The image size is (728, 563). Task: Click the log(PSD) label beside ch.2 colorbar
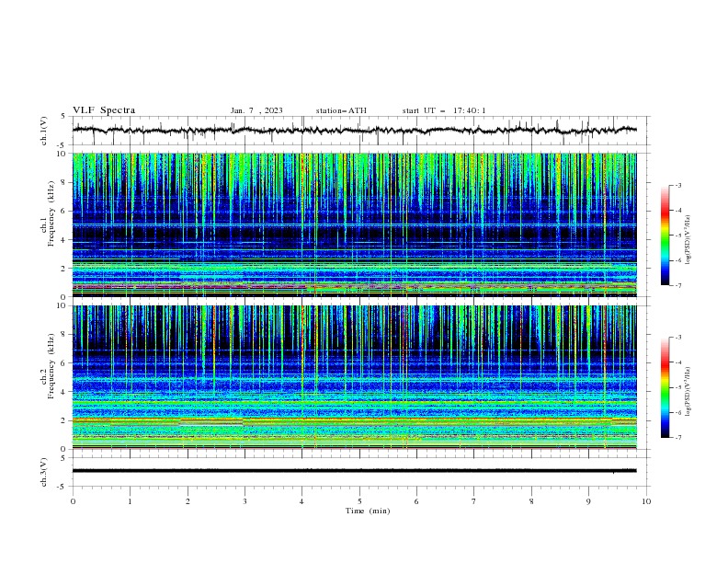(688, 391)
